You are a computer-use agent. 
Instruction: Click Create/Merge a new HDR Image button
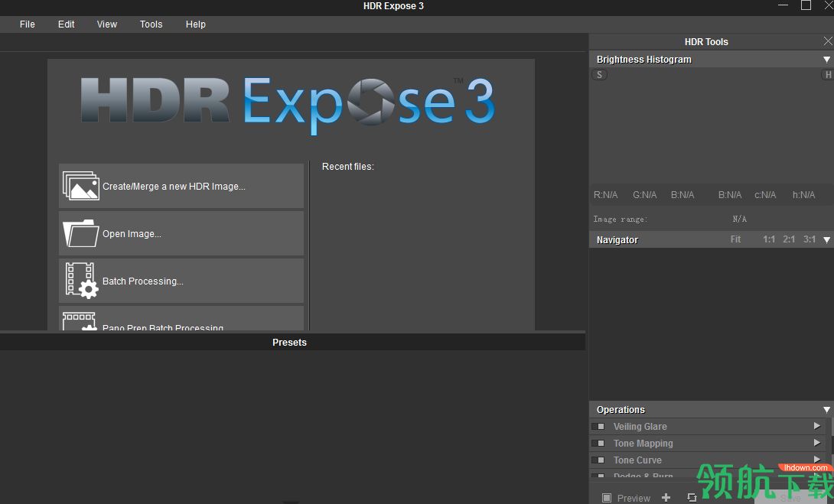point(181,186)
